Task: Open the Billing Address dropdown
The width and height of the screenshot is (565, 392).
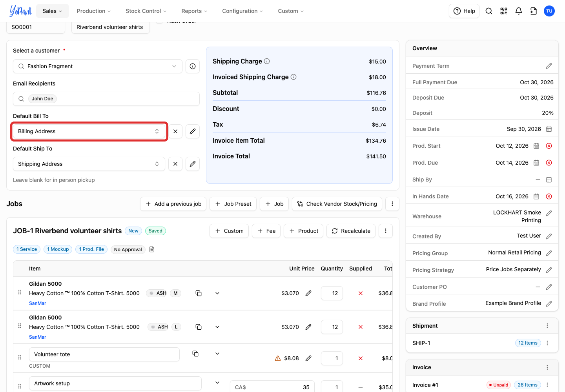Action: [89, 131]
